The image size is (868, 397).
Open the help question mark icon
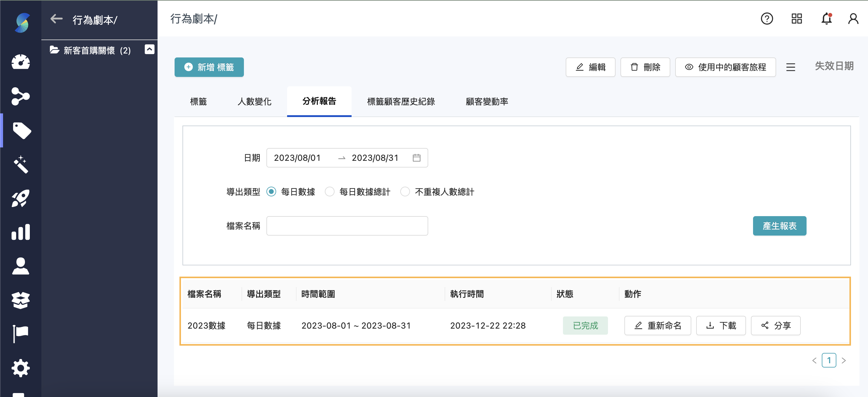pos(767,19)
